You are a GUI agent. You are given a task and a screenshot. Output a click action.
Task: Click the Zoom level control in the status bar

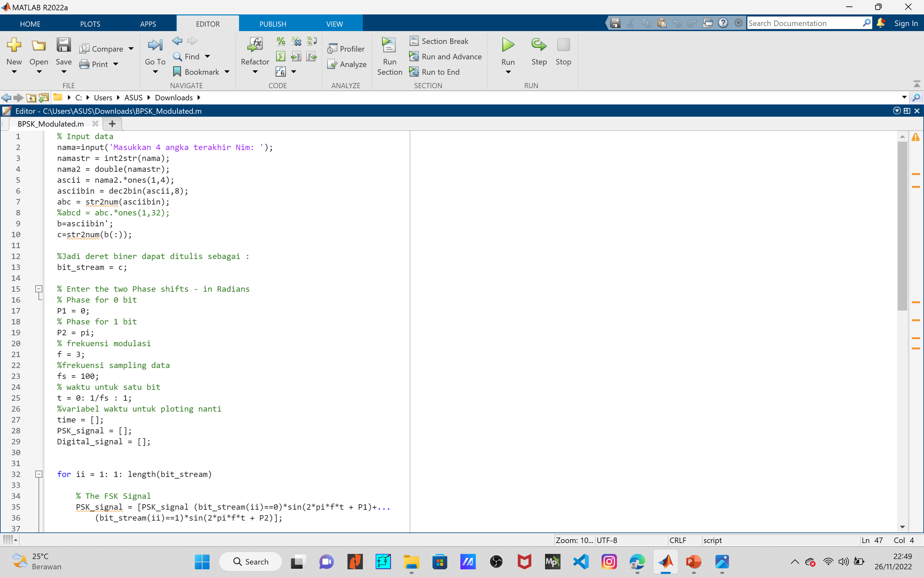(574, 540)
